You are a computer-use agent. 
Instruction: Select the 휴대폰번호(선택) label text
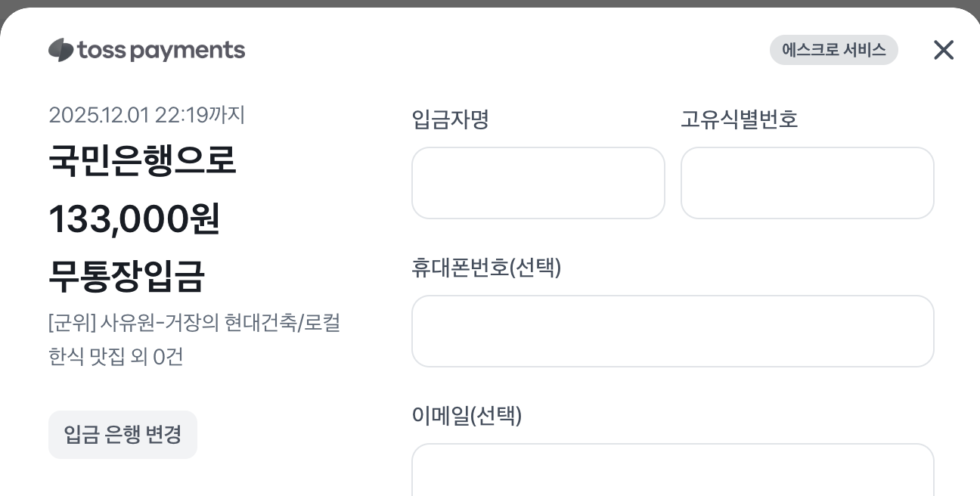(485, 268)
